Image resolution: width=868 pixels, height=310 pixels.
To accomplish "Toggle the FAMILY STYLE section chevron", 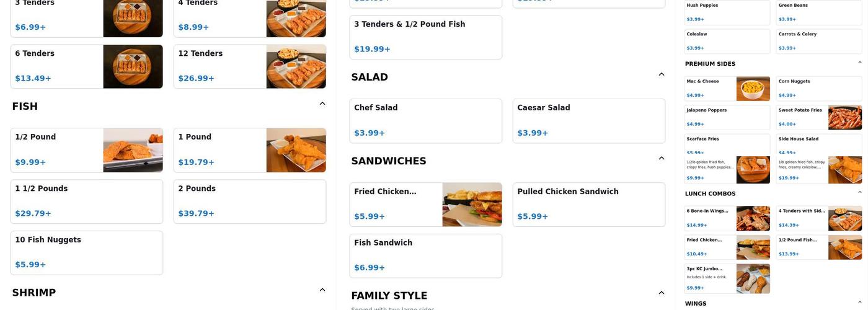I will 662,293.
